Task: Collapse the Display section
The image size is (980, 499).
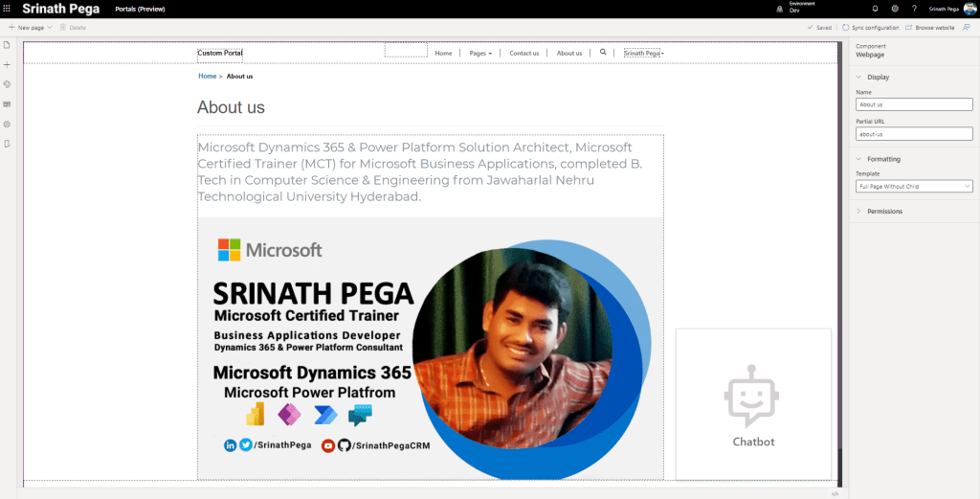Action: coord(858,77)
